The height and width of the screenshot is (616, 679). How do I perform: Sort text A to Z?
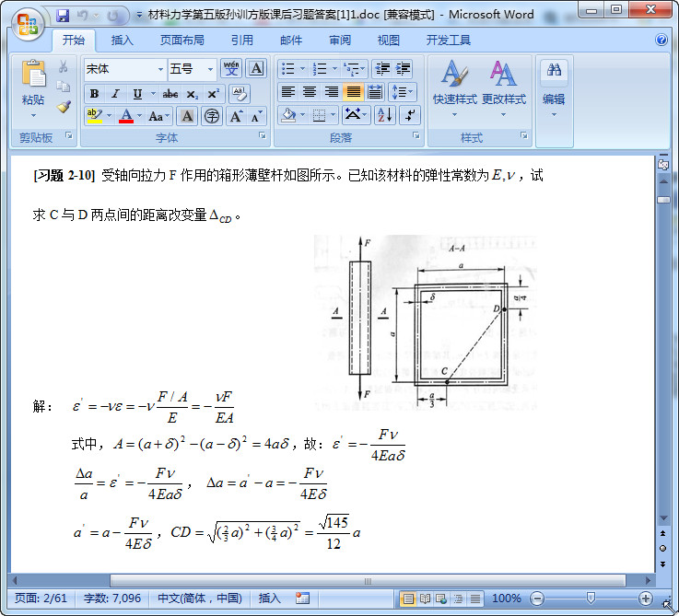click(x=384, y=115)
